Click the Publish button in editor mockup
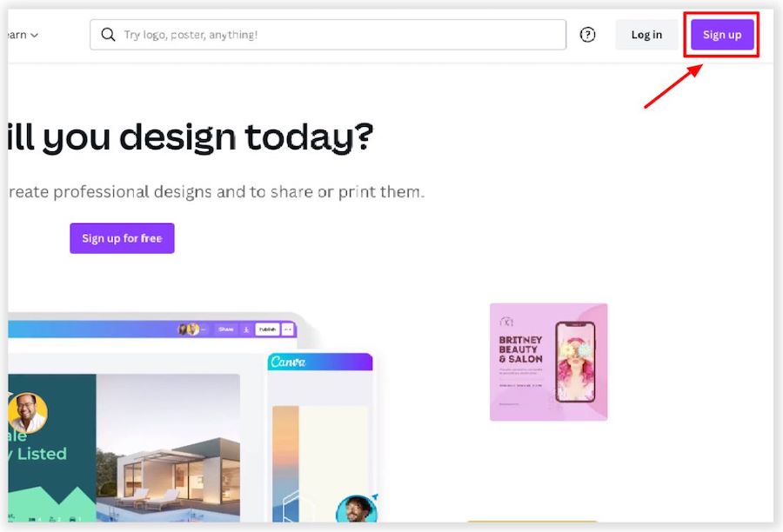Viewport: 783px width, 532px height. point(267,329)
